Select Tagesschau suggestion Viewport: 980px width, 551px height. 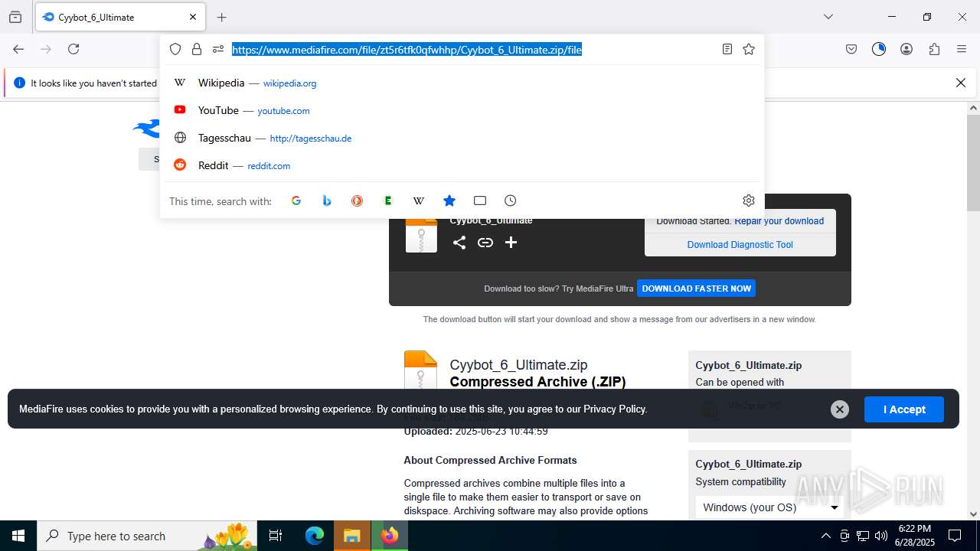pyautogui.click(x=462, y=138)
